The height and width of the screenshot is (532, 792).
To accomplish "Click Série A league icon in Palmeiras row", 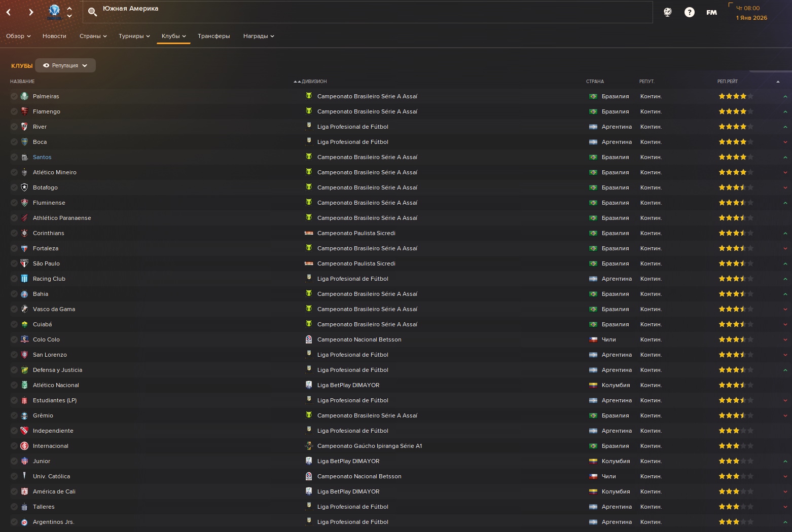I will tap(309, 96).
